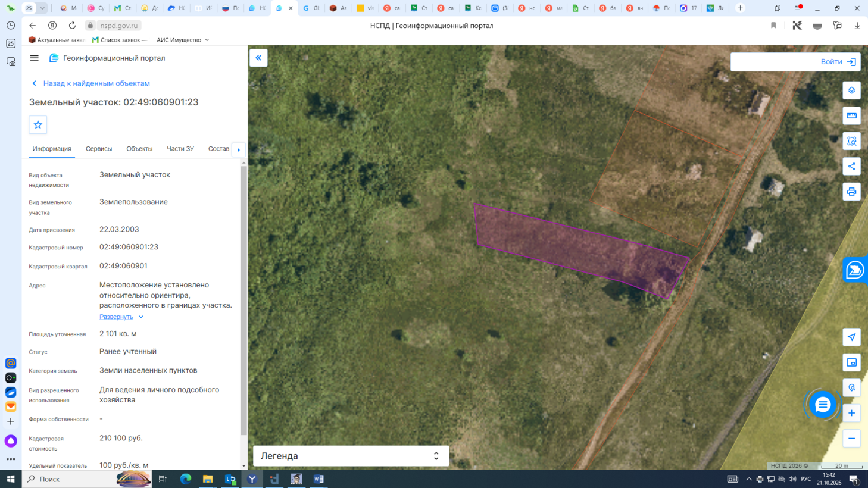Open the browser tab group dropdown arrow

(x=42, y=8)
